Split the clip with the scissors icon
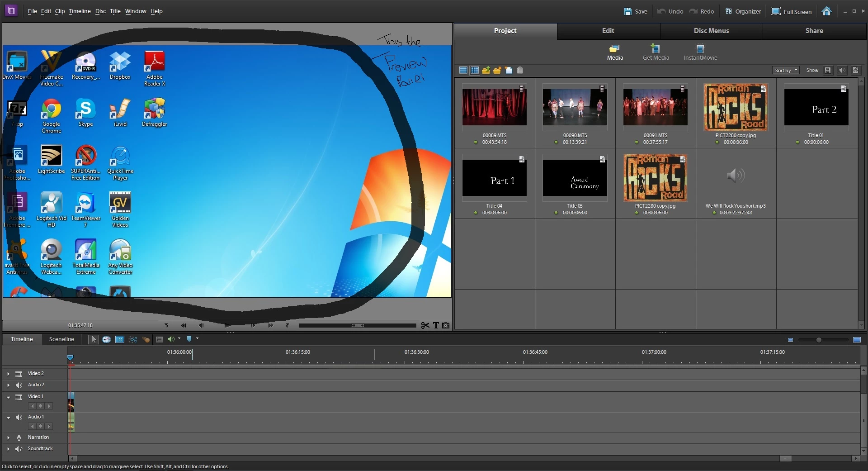Image resolution: width=868 pixels, height=471 pixels. tap(425, 325)
